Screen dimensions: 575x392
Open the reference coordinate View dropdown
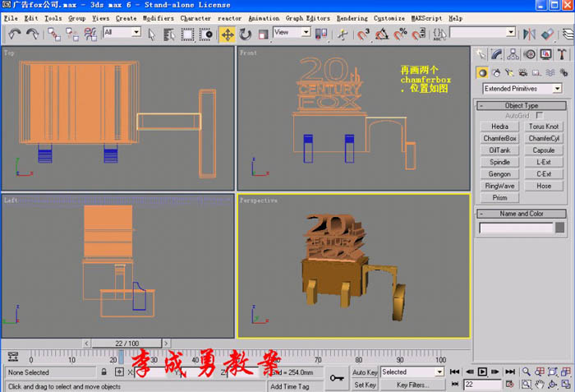tap(306, 32)
